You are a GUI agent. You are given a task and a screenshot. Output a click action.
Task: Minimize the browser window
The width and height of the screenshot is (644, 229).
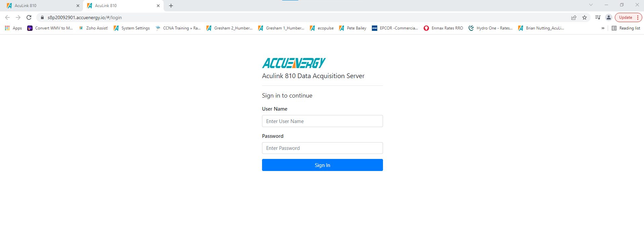point(606,5)
